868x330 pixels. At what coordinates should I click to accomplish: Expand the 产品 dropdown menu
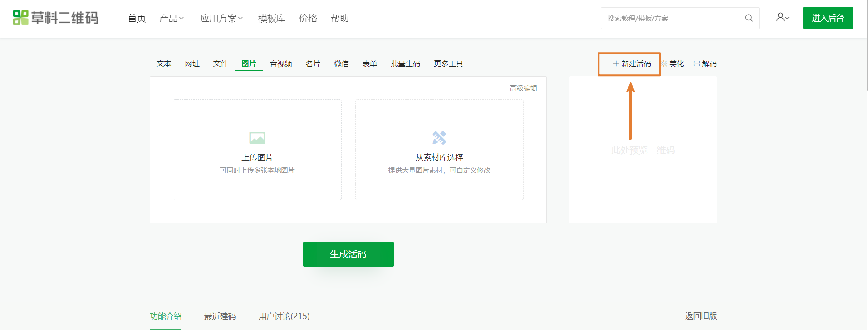(171, 18)
